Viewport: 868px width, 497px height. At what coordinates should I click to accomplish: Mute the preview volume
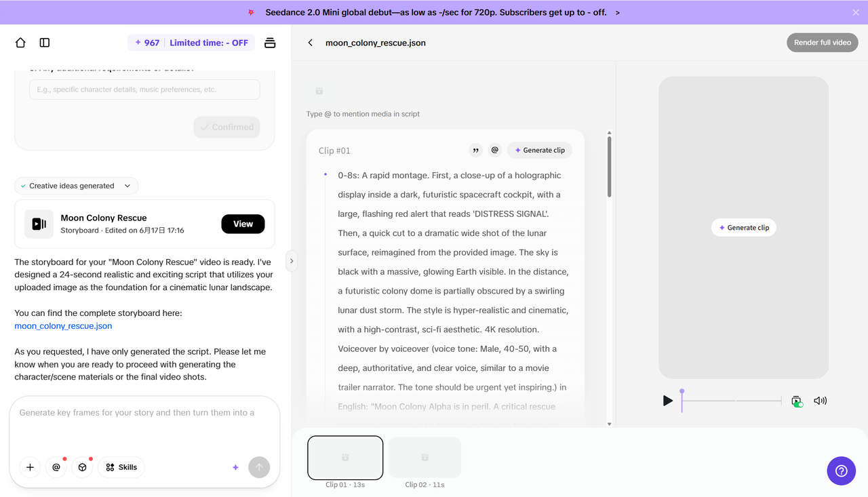820,401
